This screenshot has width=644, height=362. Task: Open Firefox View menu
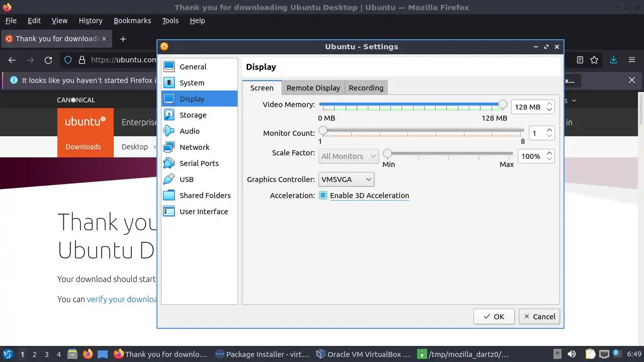pos(59,21)
